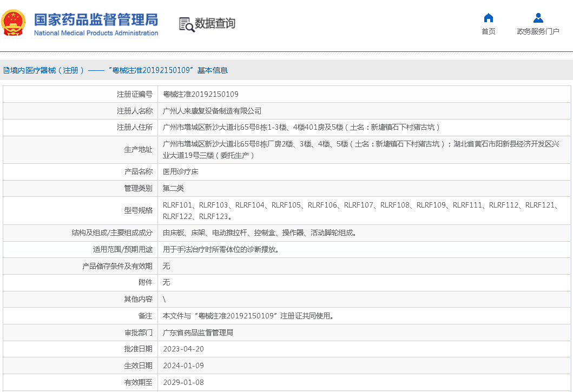
Task: Click the 数据查询 magnifier document icon
Action: (186, 24)
